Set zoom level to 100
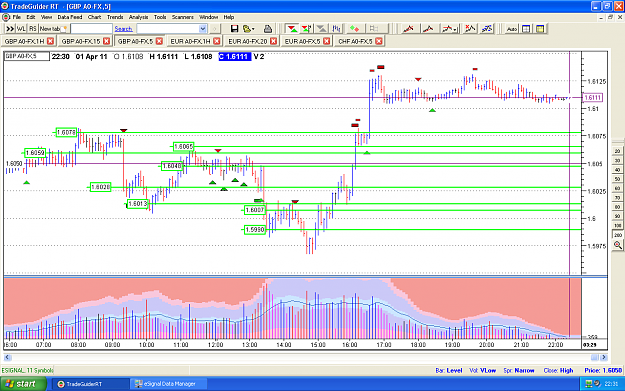The width and height of the screenshot is (625, 391). (x=617, y=226)
